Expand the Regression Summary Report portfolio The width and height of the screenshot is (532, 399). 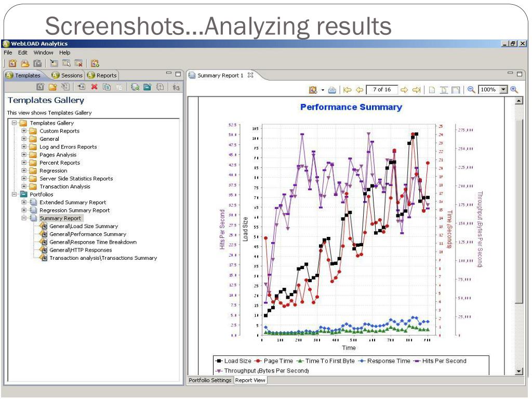click(24, 210)
